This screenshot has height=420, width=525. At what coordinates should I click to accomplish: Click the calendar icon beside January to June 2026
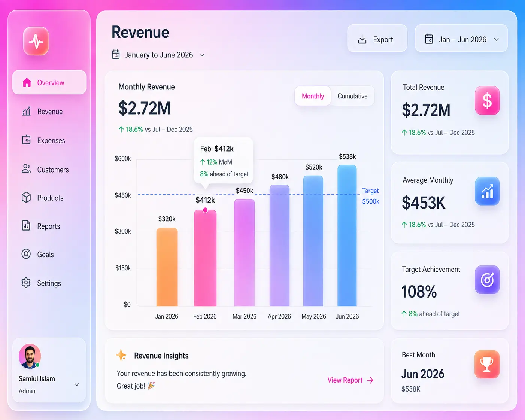coord(116,55)
